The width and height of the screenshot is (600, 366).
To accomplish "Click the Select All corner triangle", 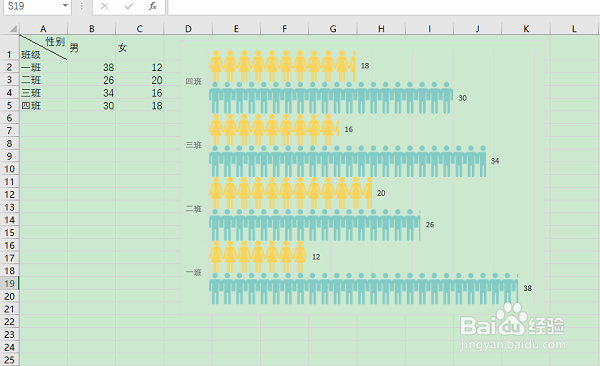I will [13, 29].
